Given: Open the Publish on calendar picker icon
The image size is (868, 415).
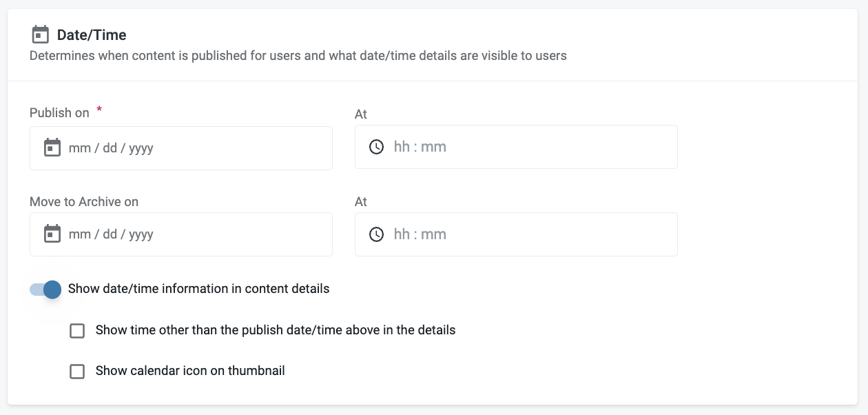Looking at the screenshot, I should point(52,148).
